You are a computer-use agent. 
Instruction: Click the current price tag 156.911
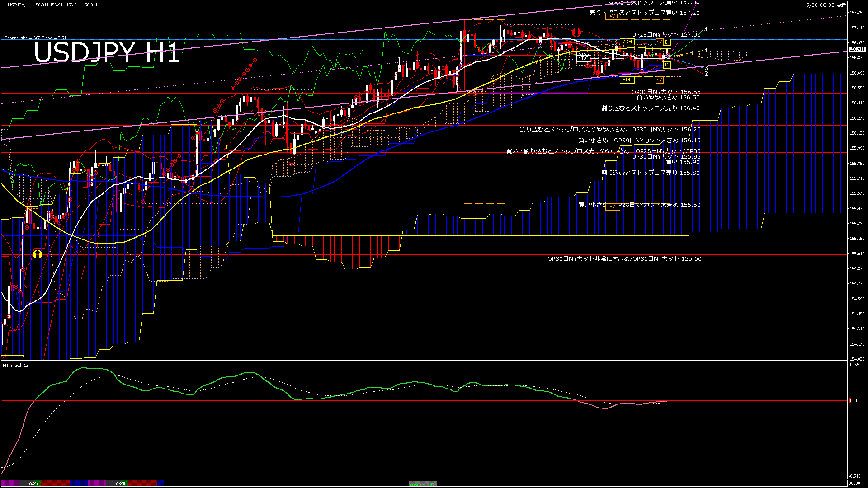point(857,49)
